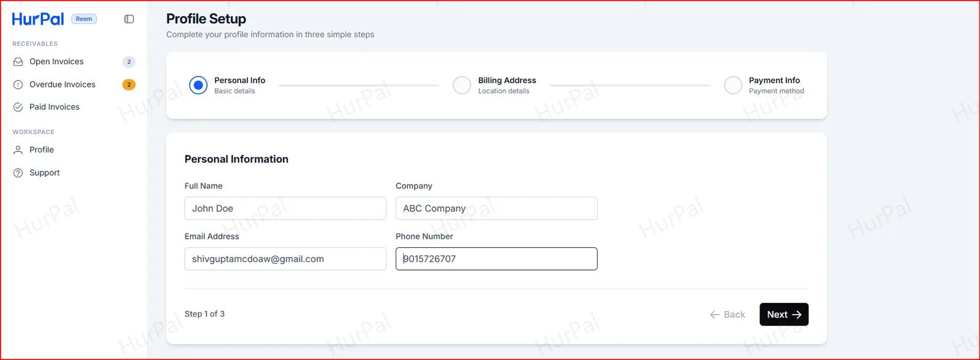Click the Personal Info step label
This screenshot has width=980, height=360.
(239, 80)
